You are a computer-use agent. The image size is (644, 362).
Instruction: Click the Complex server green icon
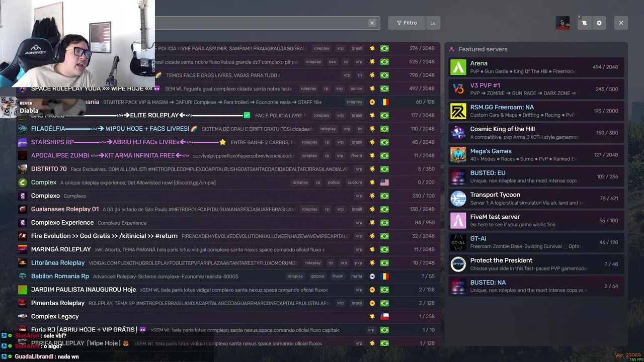coord(23,183)
